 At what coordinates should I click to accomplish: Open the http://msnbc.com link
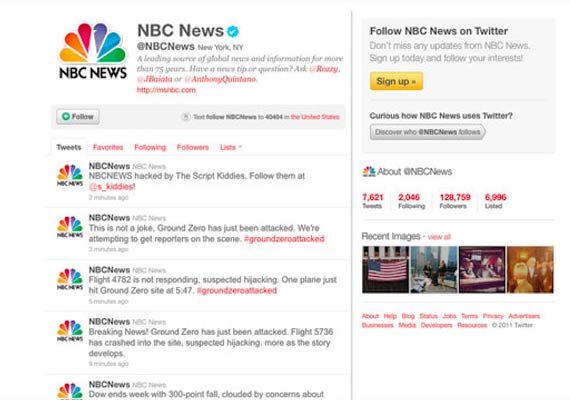pos(166,90)
